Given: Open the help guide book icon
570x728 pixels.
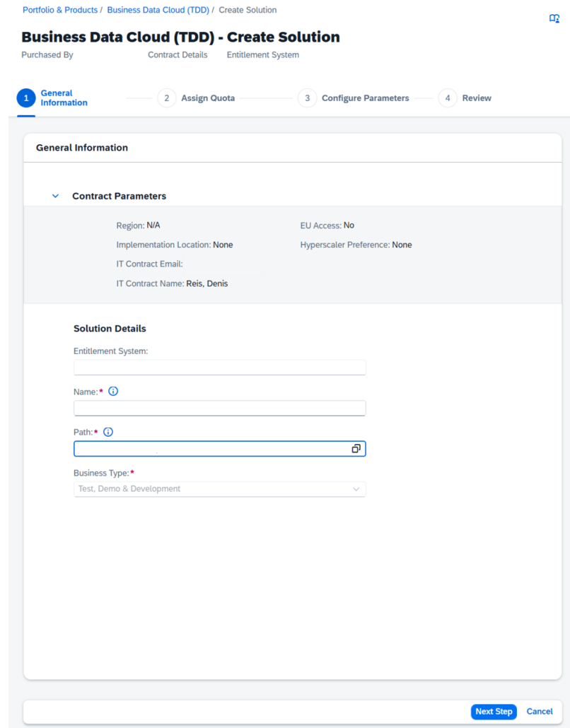Looking at the screenshot, I should [554, 18].
